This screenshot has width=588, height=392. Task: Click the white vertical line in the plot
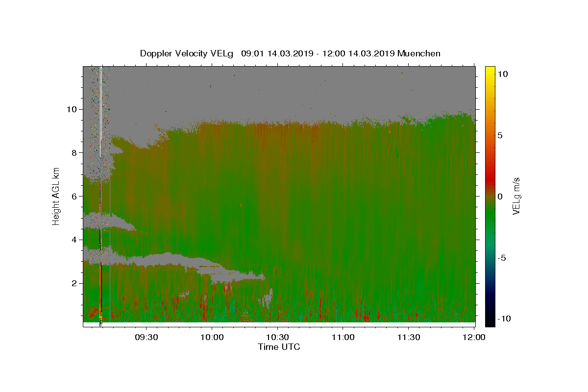tap(100, 112)
